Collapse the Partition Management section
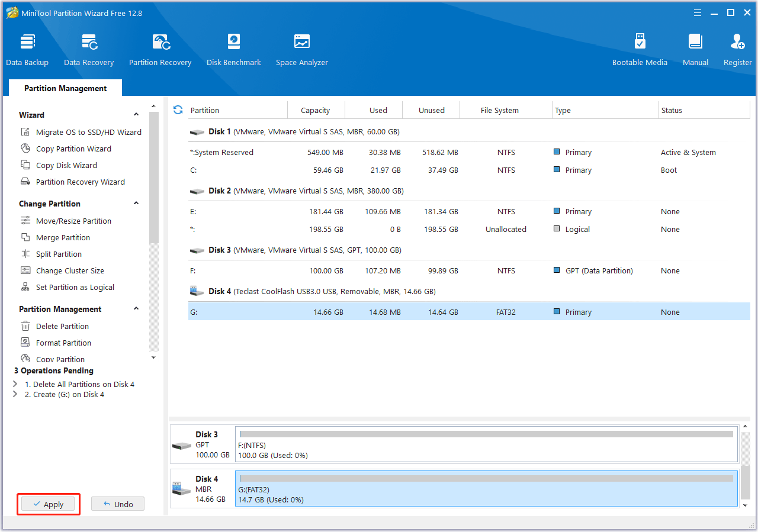758x532 pixels. click(x=136, y=309)
